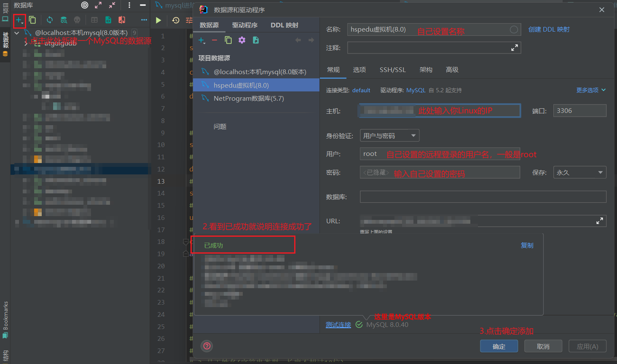Screen dimensions: 617x364
Task: Open the 常规 settings tab
Action: click(333, 70)
